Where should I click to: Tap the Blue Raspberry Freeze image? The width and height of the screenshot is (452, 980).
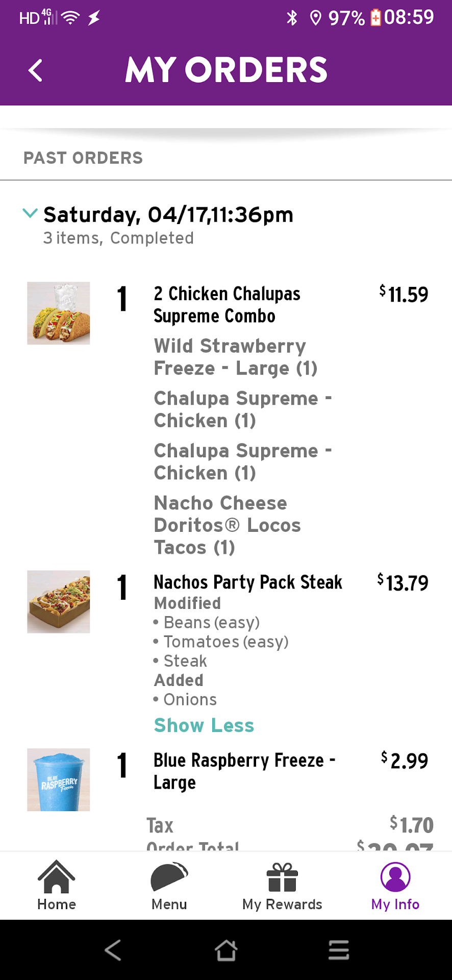click(x=59, y=779)
